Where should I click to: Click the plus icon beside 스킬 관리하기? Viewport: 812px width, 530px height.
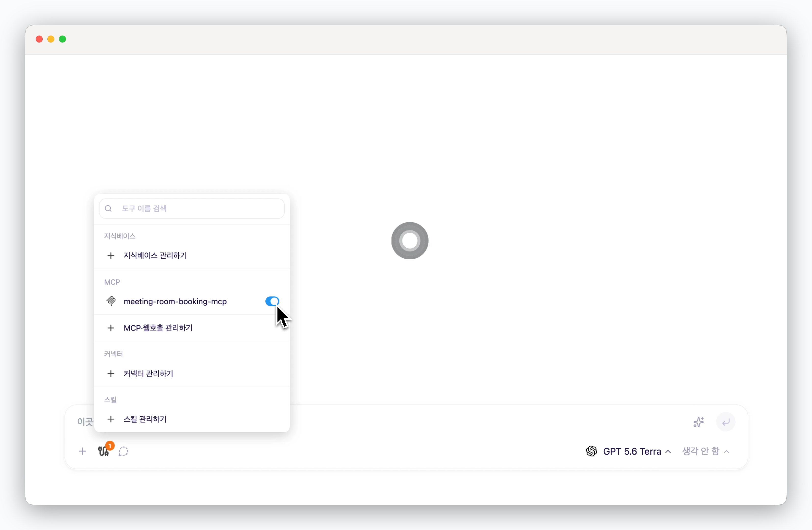[111, 419]
